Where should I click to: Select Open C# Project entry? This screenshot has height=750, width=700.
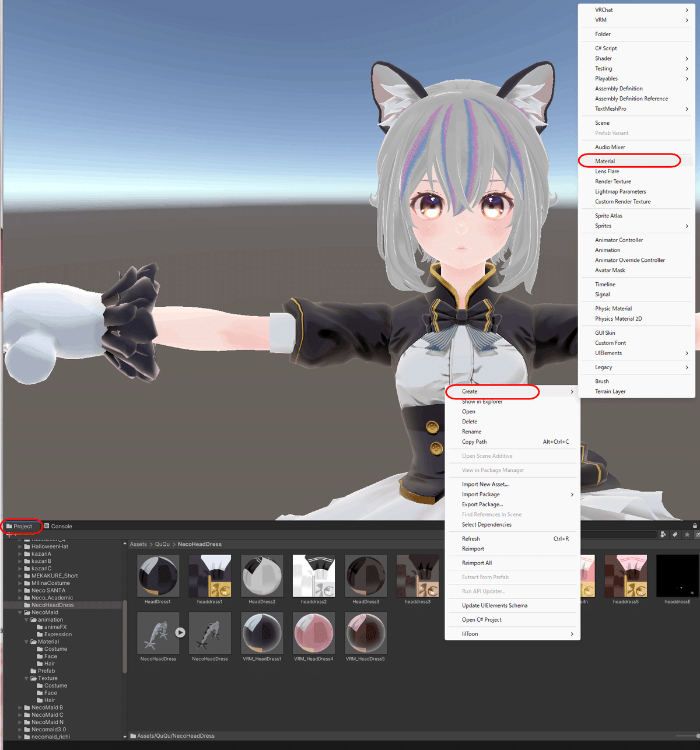[512, 619]
